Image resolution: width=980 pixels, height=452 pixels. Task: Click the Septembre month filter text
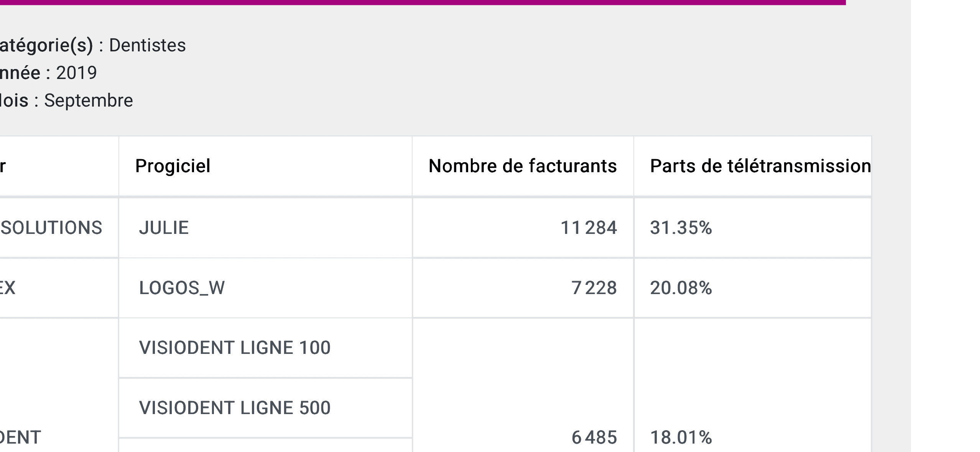coord(88,100)
